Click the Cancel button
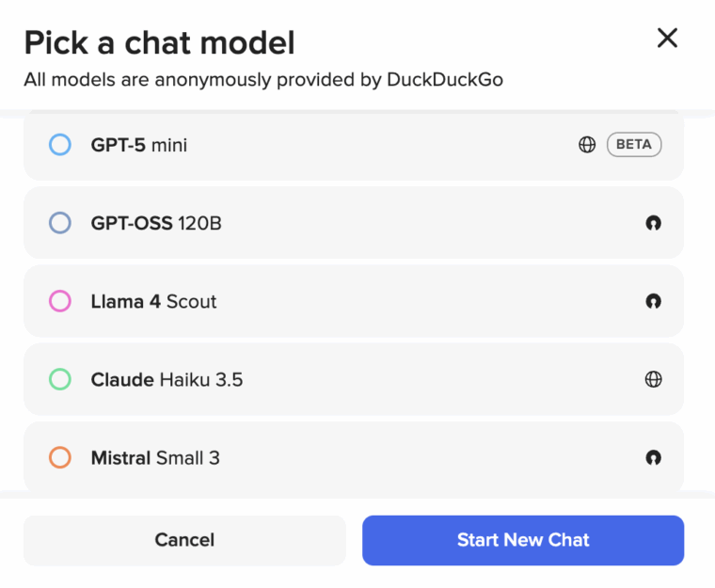Screen dimensions: 715x588 [x=184, y=540]
